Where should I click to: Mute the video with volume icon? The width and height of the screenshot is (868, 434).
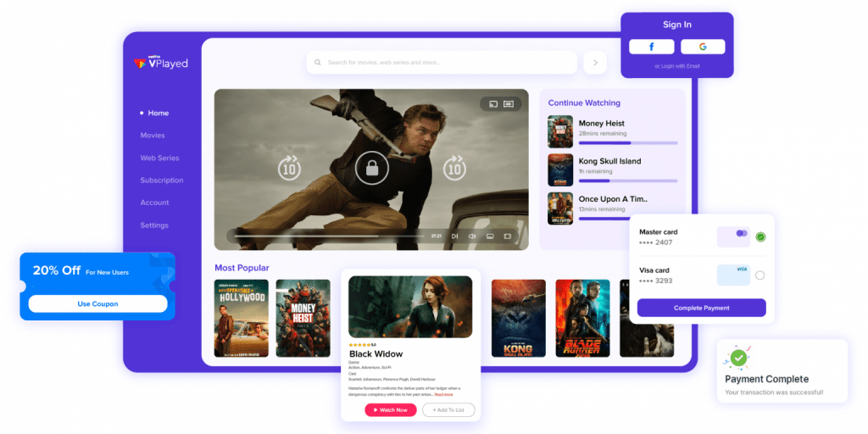point(472,236)
